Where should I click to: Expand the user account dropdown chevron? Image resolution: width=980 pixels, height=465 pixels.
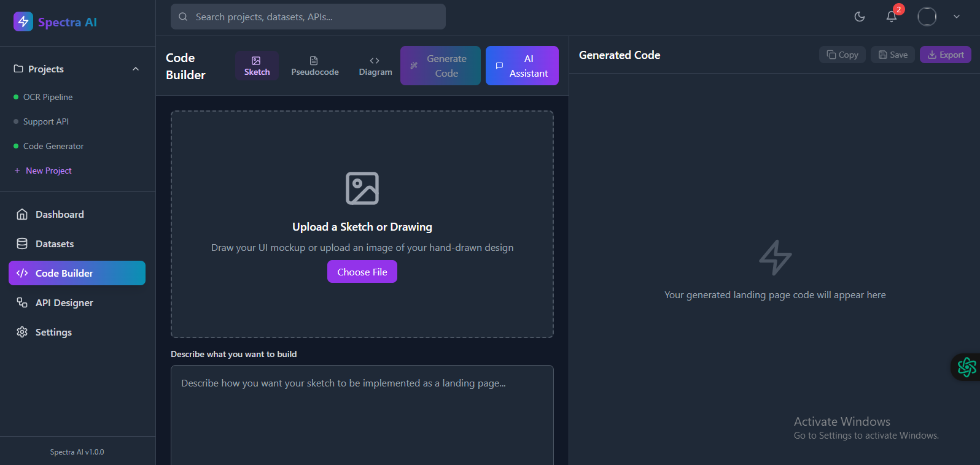957,17
